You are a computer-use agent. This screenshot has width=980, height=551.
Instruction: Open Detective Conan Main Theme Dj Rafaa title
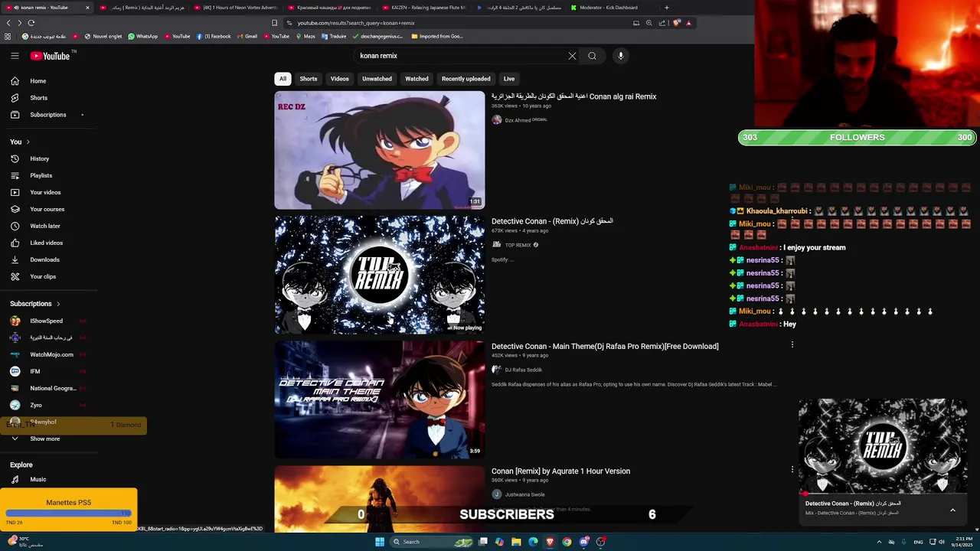pyautogui.click(x=605, y=347)
